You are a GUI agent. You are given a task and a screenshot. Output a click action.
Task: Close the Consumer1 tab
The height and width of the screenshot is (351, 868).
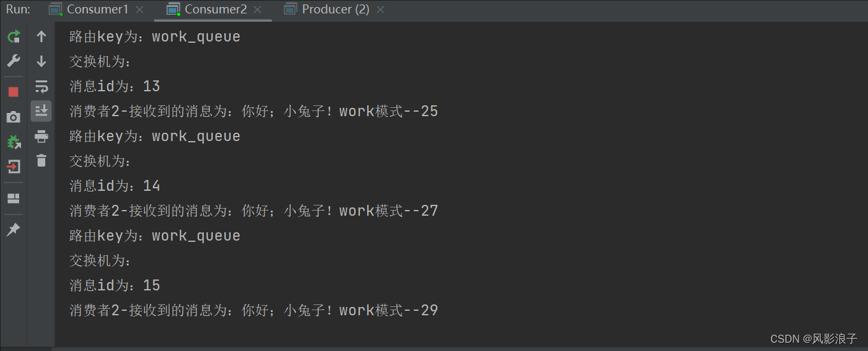pyautogui.click(x=140, y=10)
